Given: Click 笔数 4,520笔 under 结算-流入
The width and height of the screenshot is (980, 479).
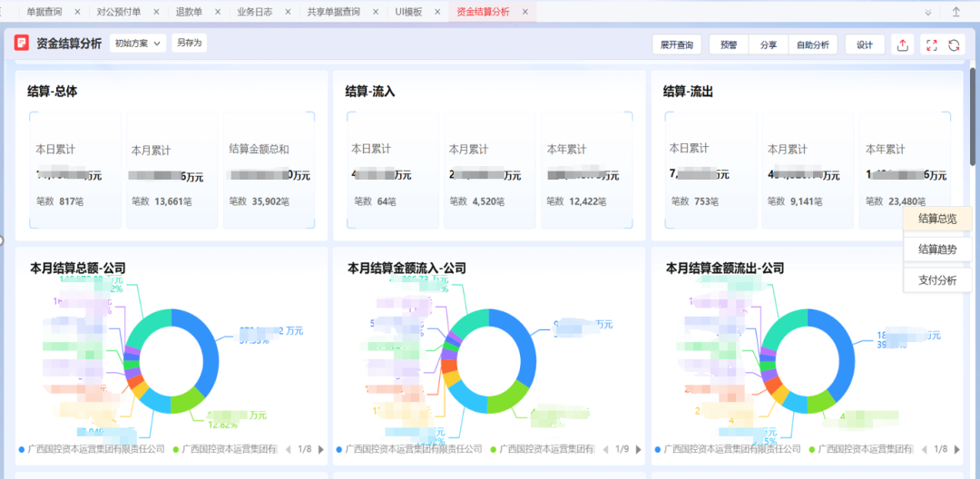Looking at the screenshot, I should pos(477,201).
